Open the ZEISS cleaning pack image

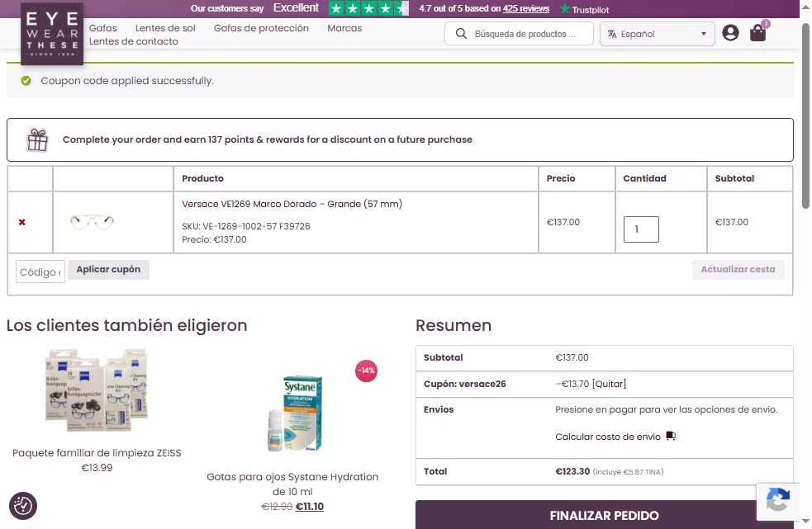tap(97, 390)
